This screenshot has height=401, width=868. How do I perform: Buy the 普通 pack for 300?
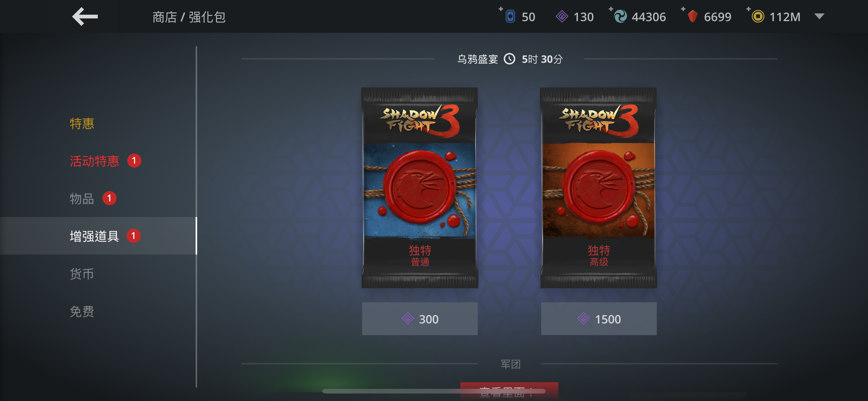point(420,319)
